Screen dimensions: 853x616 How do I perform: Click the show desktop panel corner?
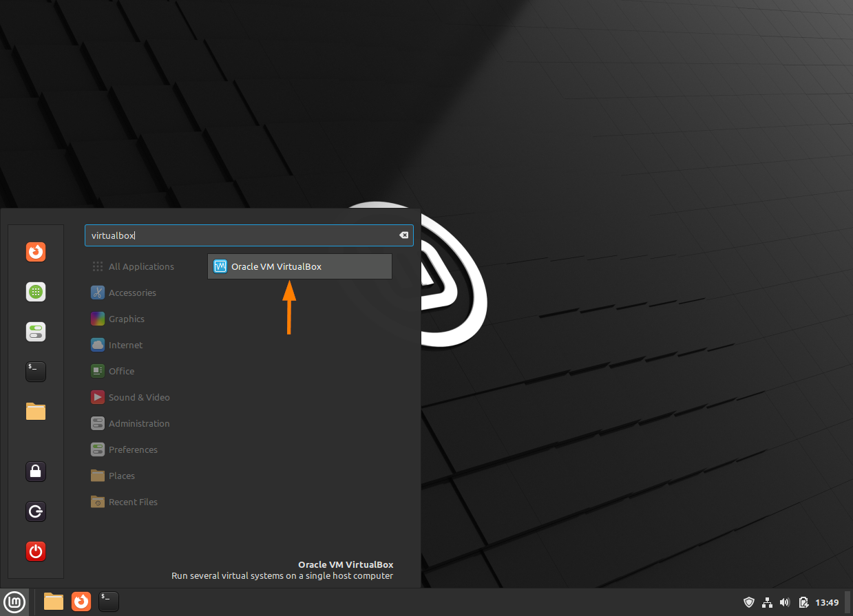(x=848, y=602)
